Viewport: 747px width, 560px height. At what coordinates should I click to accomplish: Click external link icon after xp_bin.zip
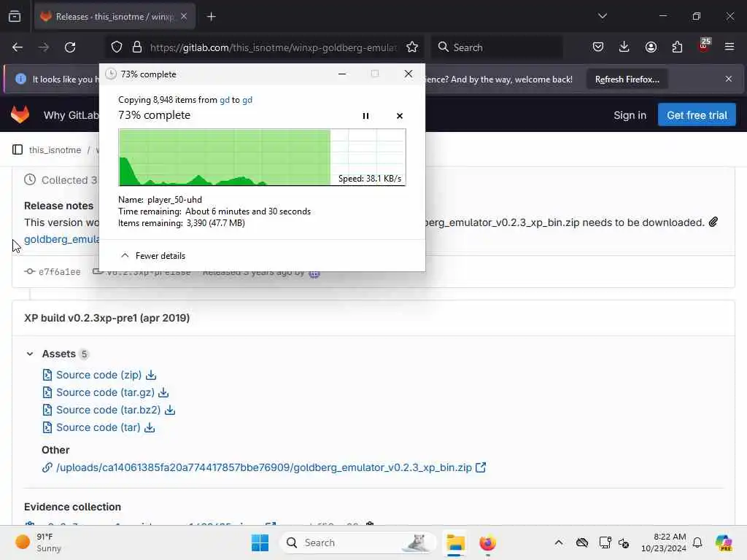point(481,467)
